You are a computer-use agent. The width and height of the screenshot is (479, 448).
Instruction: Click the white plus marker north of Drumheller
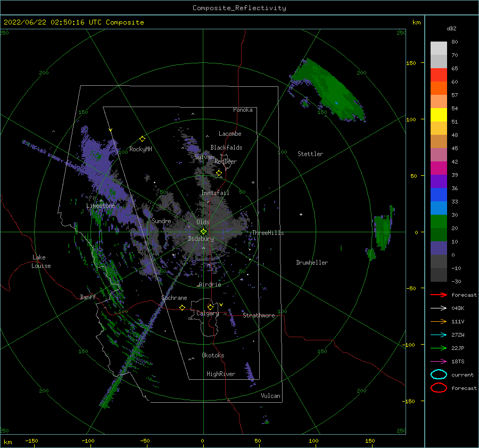pos(301,214)
